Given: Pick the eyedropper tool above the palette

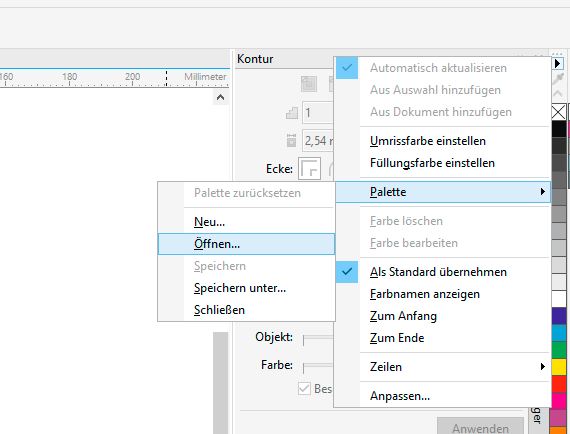Looking at the screenshot, I should pos(558,79).
